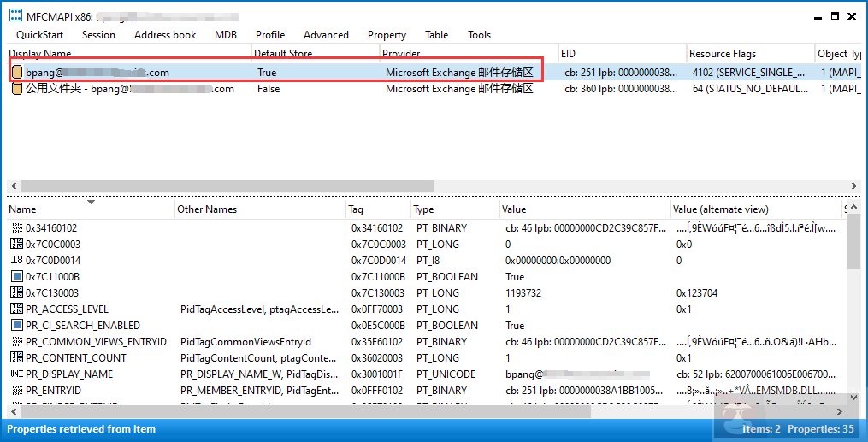Open the MDB menu
The height and width of the screenshot is (442, 868).
pyautogui.click(x=226, y=35)
